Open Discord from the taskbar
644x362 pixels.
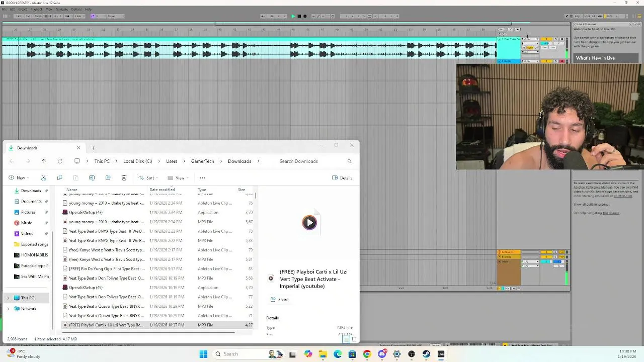382,354
